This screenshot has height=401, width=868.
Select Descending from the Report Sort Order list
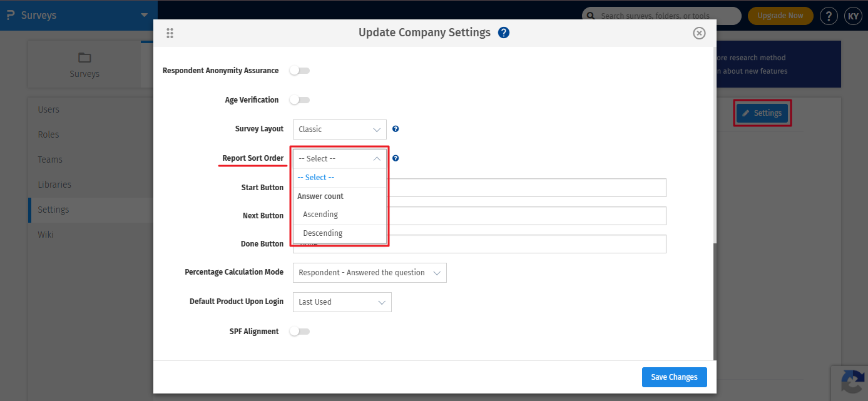[x=322, y=232]
